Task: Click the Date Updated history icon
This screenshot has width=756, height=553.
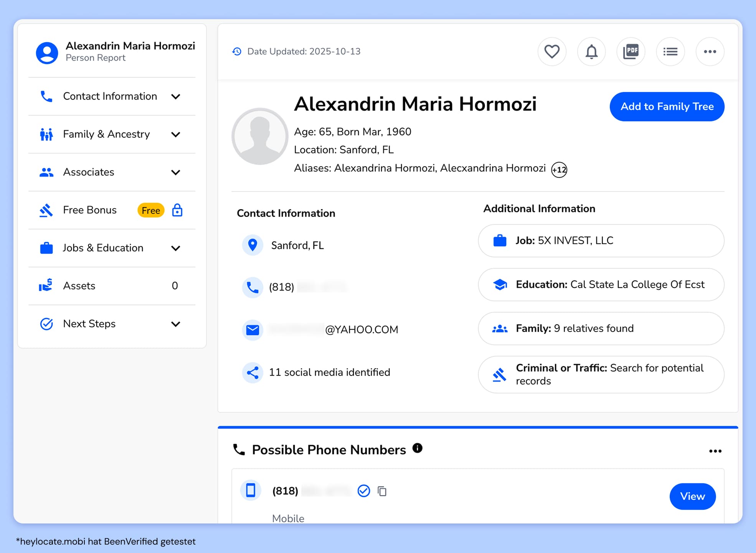Action: click(237, 51)
